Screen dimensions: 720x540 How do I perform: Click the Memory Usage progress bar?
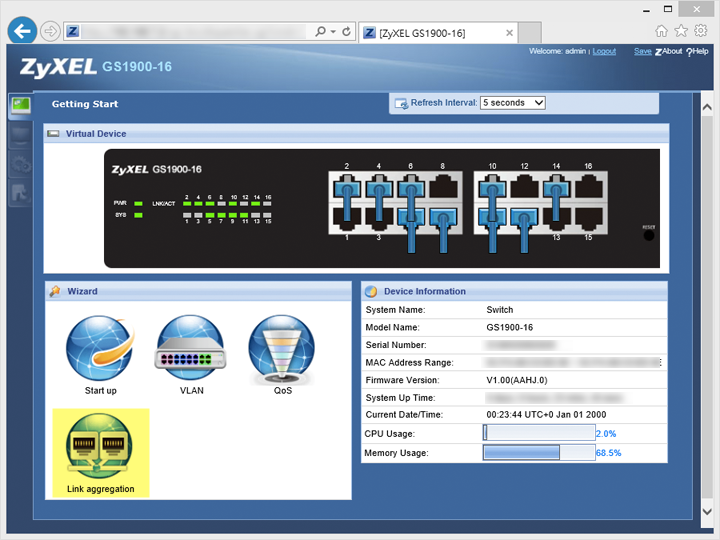coord(539,453)
